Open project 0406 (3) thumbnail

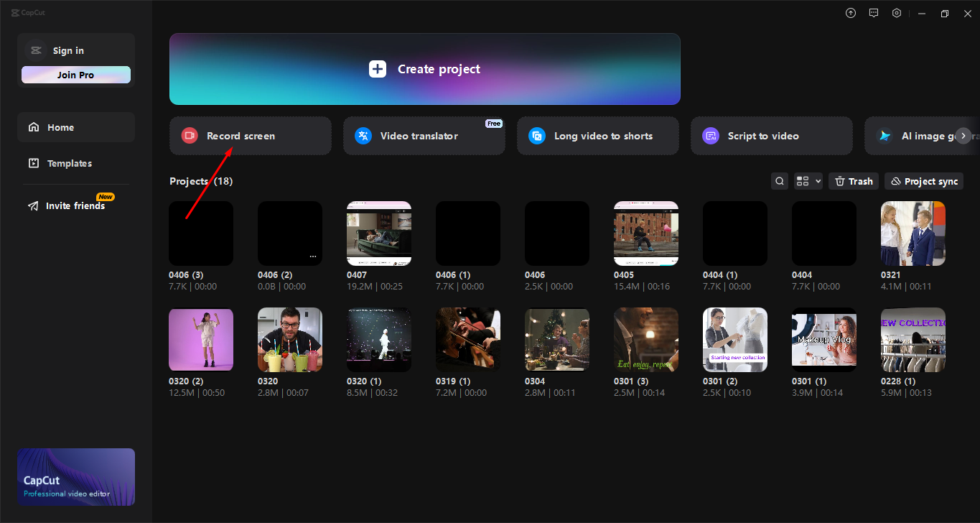point(201,233)
